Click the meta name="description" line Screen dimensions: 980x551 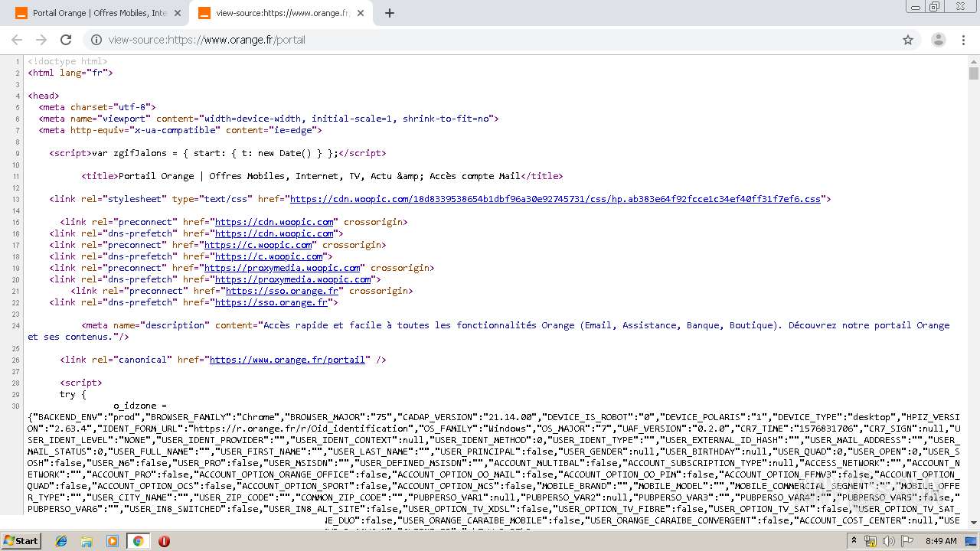[488, 331]
